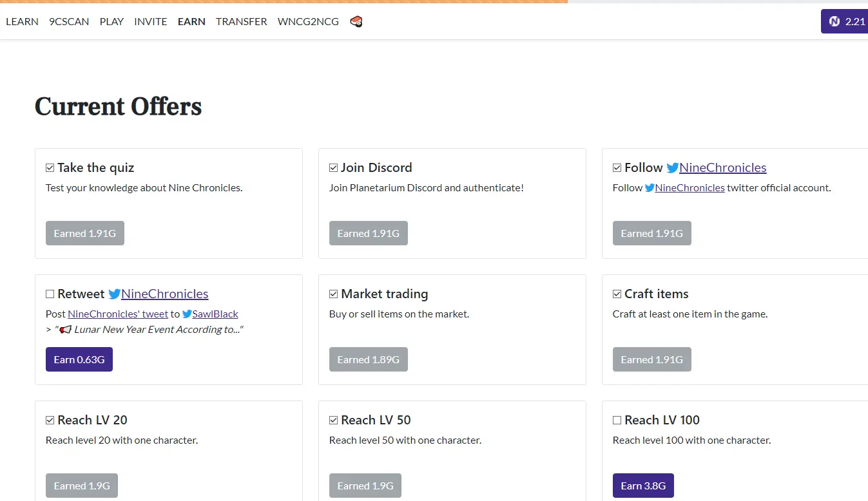Click Earned 1.9G in Reach LV 20 card

click(82, 486)
